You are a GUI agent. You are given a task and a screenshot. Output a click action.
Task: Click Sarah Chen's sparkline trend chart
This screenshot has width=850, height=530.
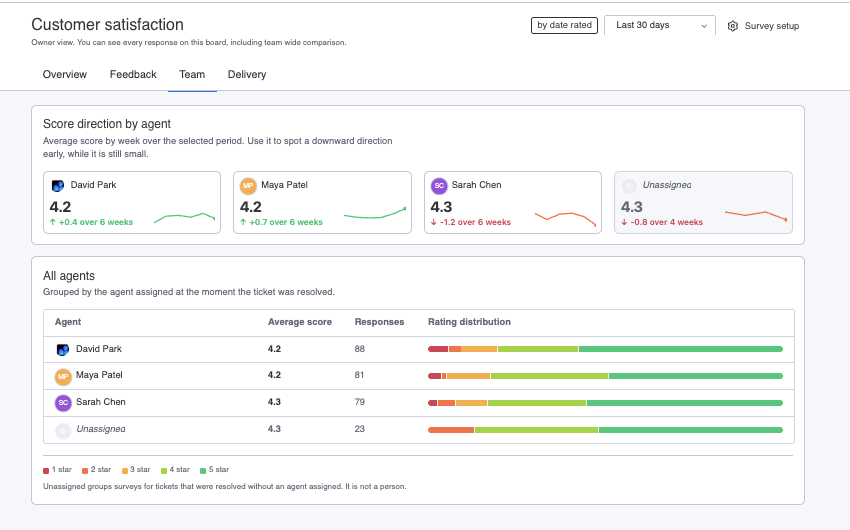[565, 219]
